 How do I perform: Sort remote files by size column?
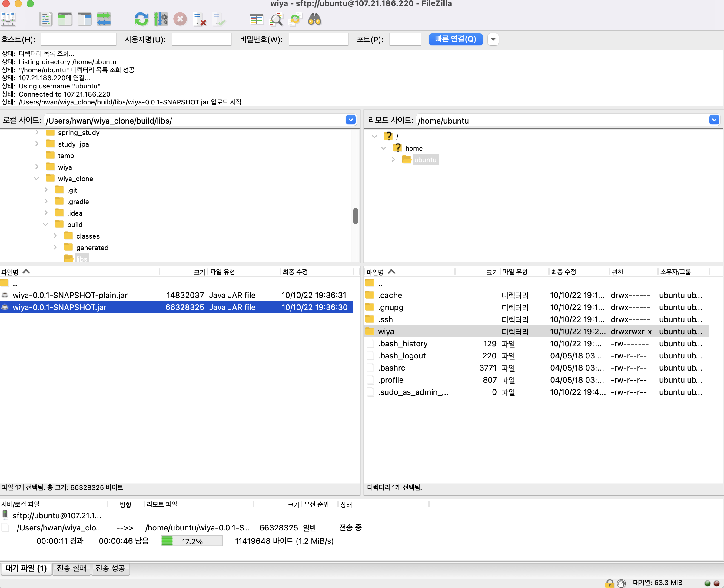(x=477, y=272)
